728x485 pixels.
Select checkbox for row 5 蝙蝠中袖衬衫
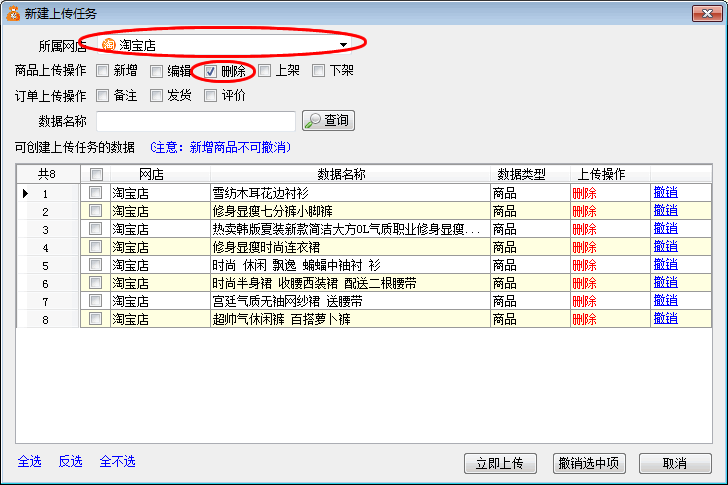(95, 265)
